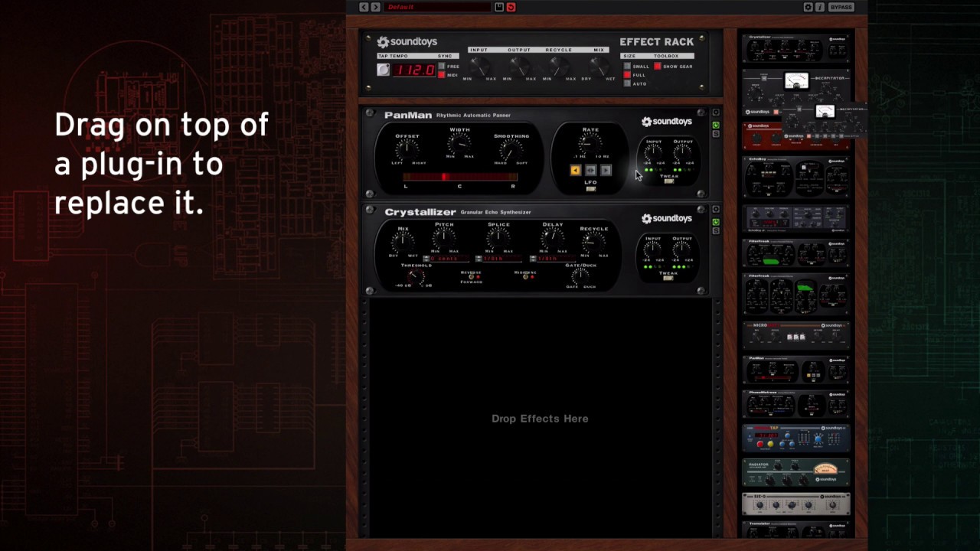Select FULL rack size

(x=627, y=75)
